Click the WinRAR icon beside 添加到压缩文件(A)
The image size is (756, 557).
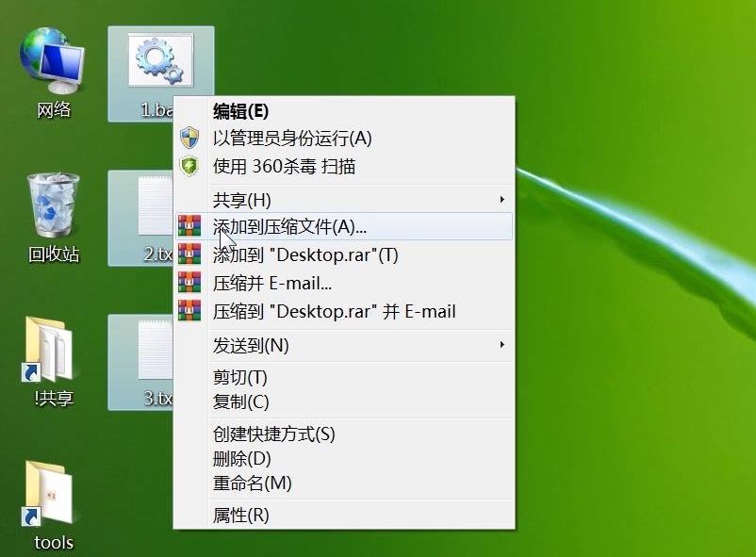(189, 225)
